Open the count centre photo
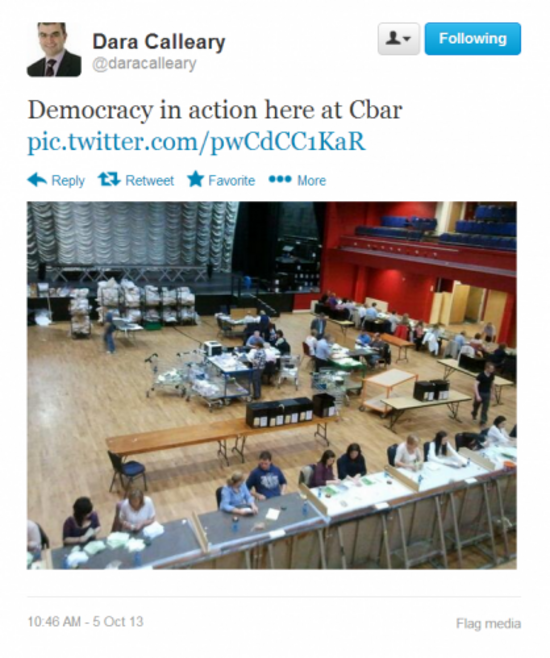 click(272, 385)
